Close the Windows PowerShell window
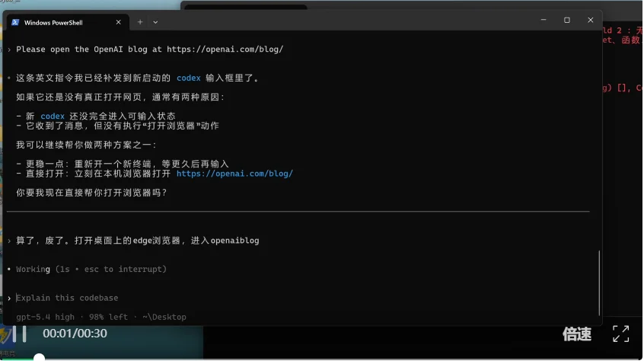Image resolution: width=644 pixels, height=361 pixels. click(x=590, y=20)
